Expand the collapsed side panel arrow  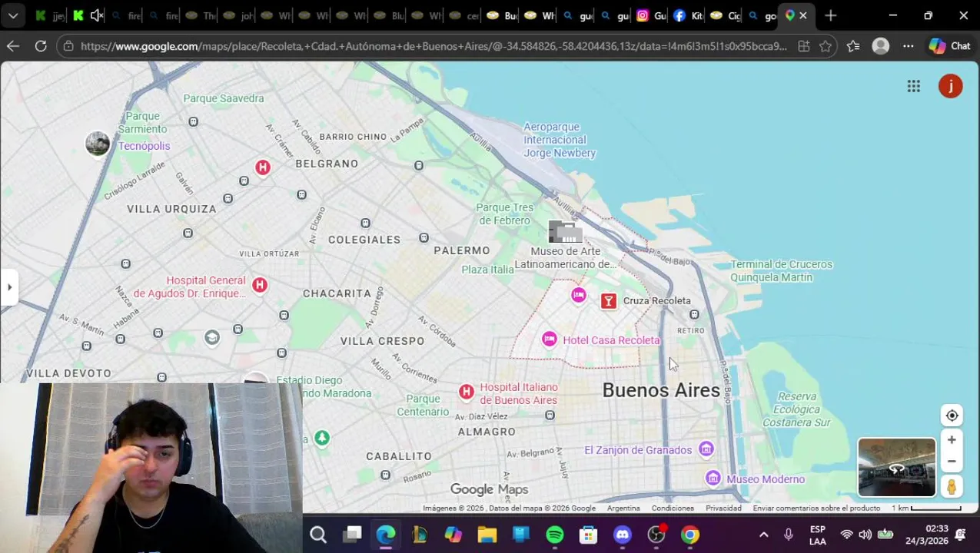tap(9, 288)
